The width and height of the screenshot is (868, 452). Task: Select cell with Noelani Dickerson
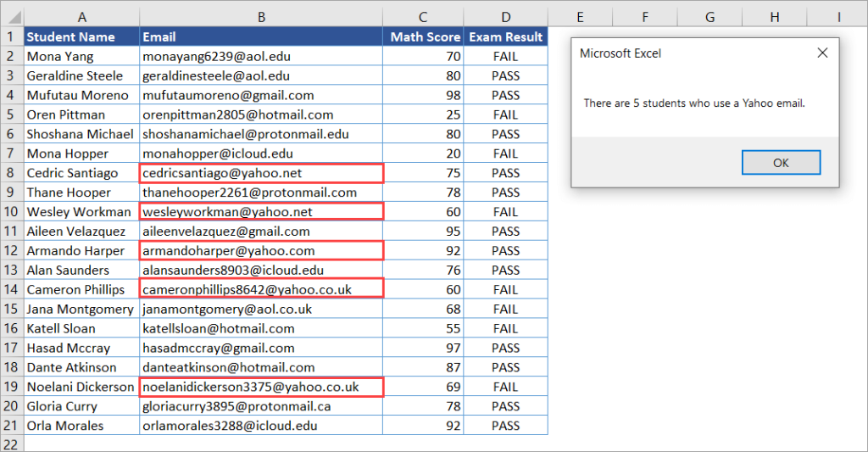[x=81, y=387]
